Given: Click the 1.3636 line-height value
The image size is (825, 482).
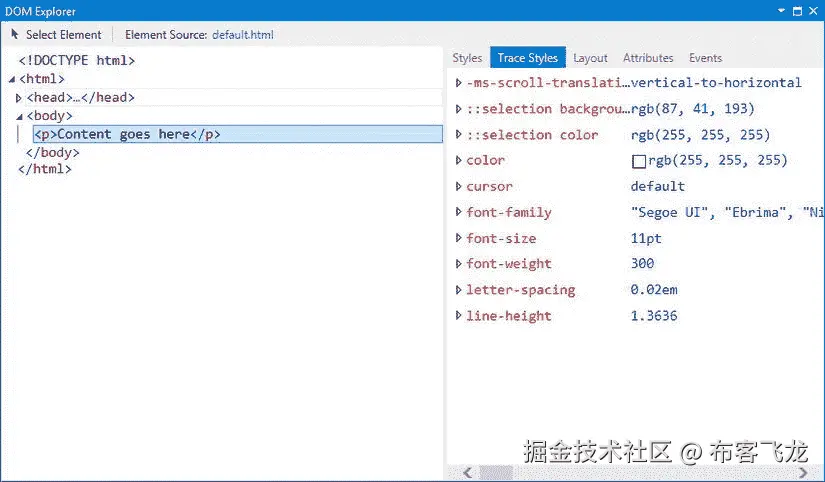Looking at the screenshot, I should 654,316.
